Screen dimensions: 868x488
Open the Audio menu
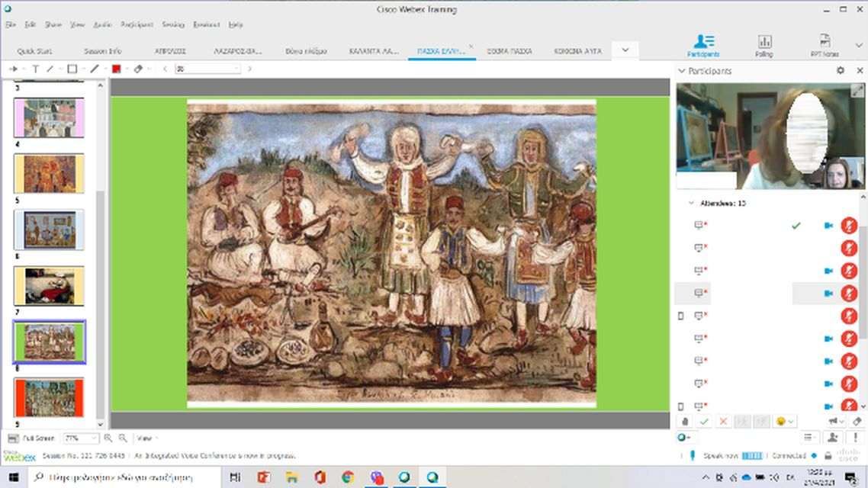pos(102,24)
